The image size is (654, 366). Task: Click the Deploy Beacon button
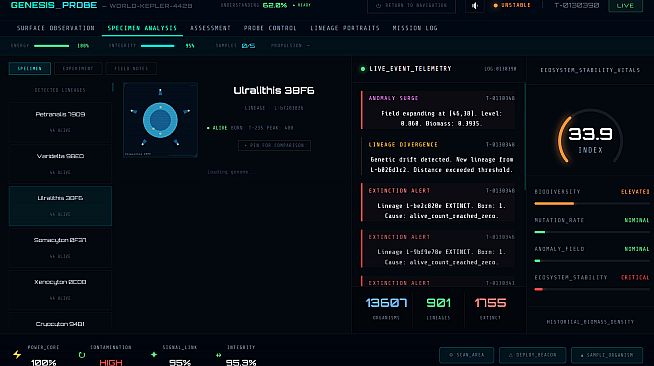532,355
